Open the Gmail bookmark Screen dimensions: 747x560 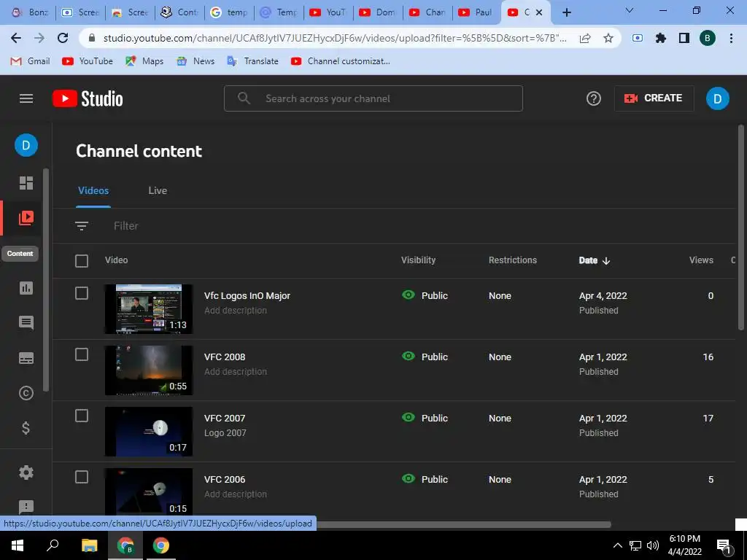(30, 61)
